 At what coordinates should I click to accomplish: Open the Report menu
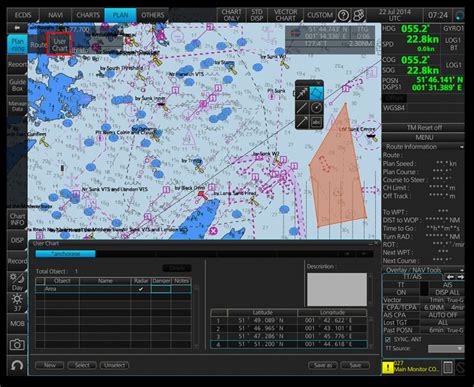(x=17, y=64)
